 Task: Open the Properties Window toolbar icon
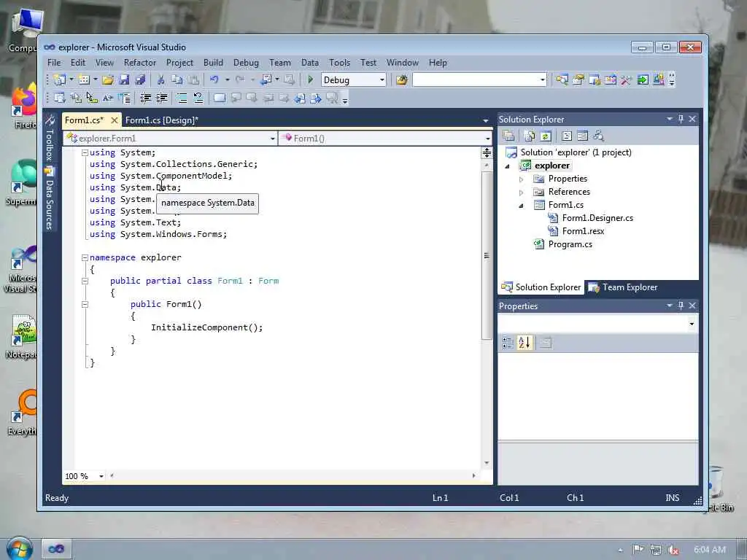point(578,80)
